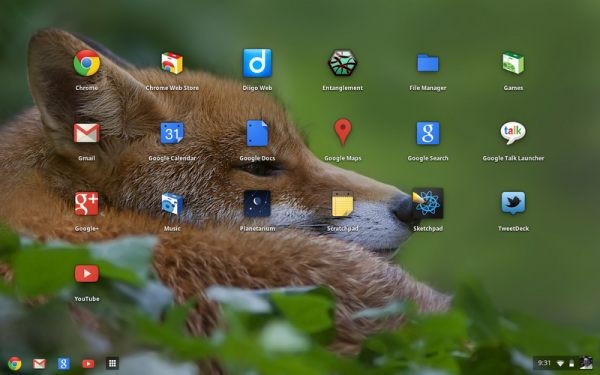Image resolution: width=600 pixels, height=375 pixels.
Task: Open Scratchpad notes app
Action: click(342, 204)
